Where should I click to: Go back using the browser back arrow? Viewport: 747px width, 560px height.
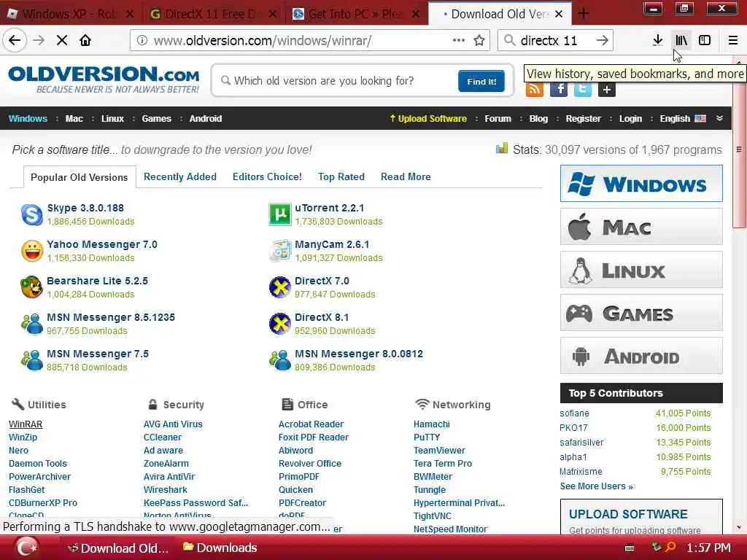[15, 41]
